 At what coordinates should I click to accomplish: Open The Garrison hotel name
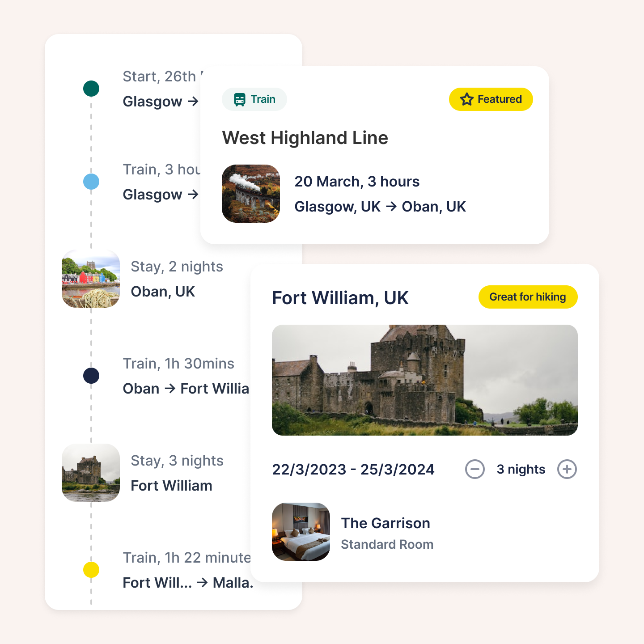pyautogui.click(x=386, y=523)
